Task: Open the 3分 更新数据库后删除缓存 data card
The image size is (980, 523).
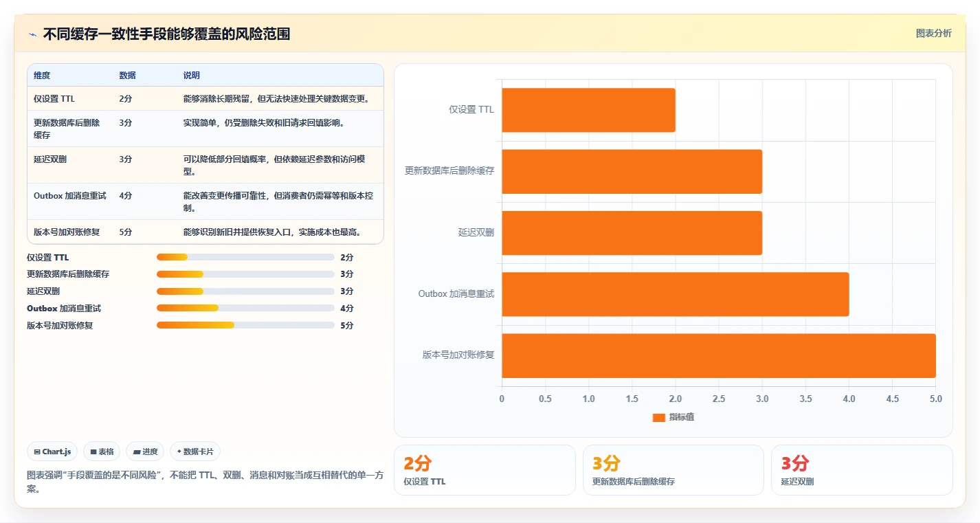Action: [673, 470]
